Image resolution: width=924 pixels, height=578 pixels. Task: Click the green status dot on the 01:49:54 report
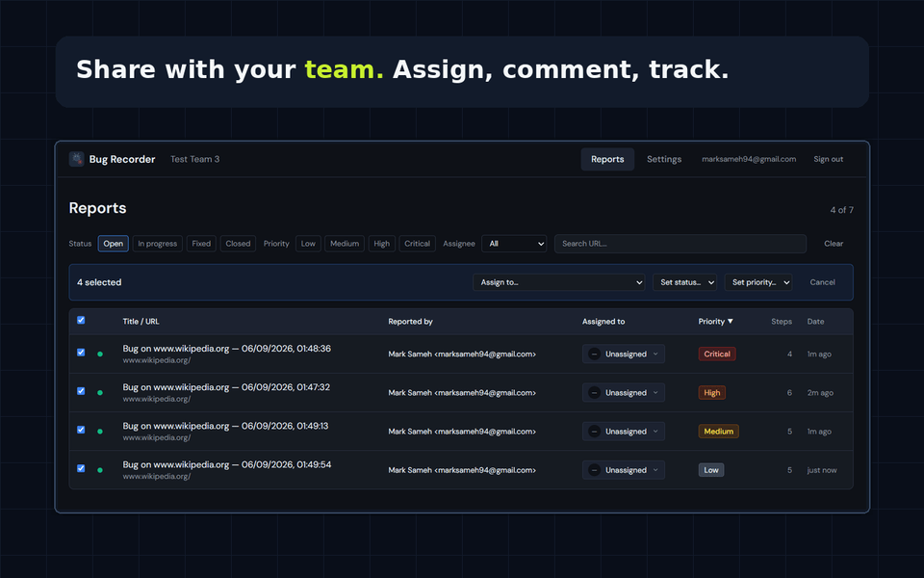tap(100, 470)
